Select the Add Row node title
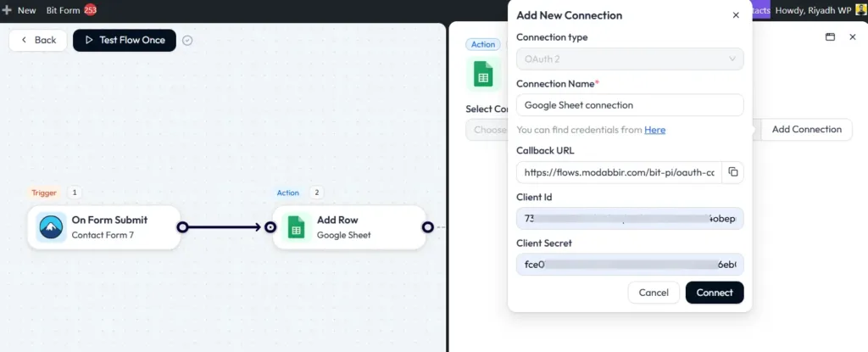 [x=337, y=220]
